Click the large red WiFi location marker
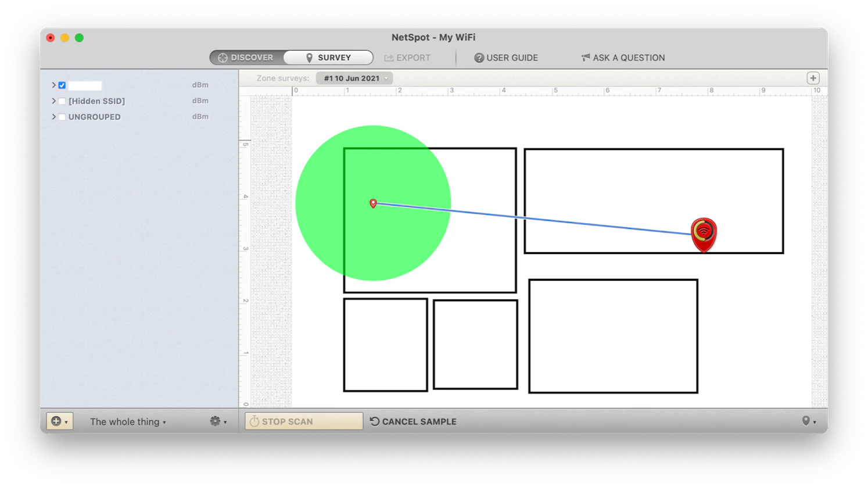Viewport: 868px width, 487px height. tap(704, 234)
